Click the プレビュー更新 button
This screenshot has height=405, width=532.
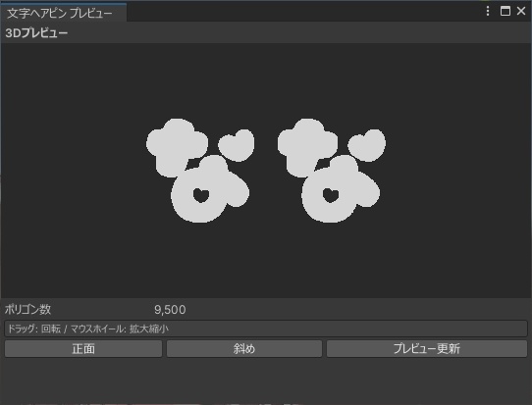coord(427,349)
